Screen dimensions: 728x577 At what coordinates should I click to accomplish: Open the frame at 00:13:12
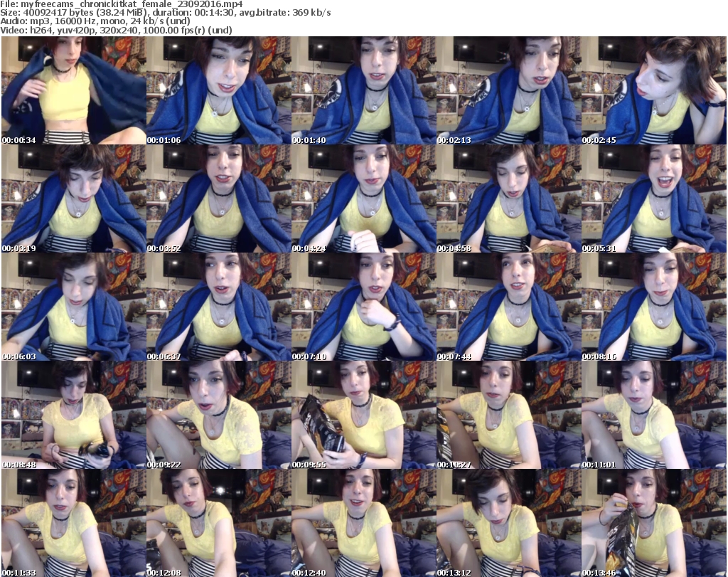point(509,523)
